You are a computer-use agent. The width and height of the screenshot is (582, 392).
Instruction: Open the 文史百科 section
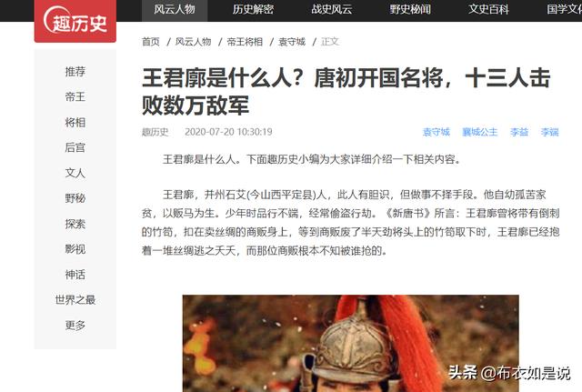click(x=488, y=9)
